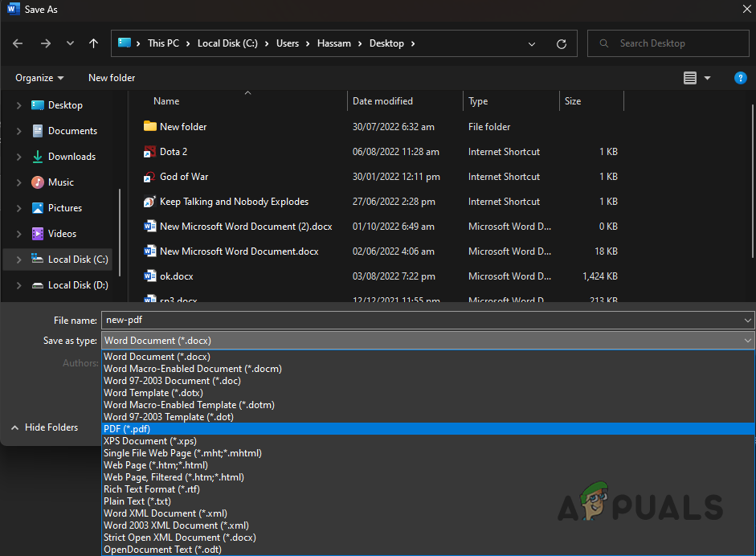The width and height of the screenshot is (756, 556).
Task: Refresh the Desktop folder view
Action: (x=562, y=43)
